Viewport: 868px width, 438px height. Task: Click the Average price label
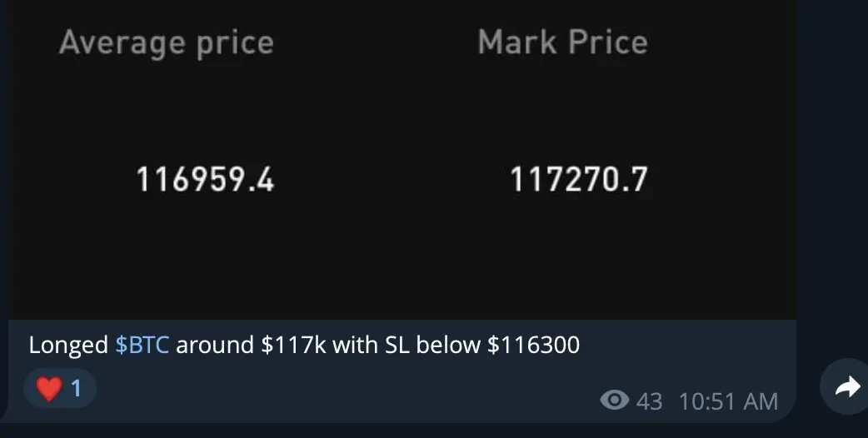click(x=167, y=42)
